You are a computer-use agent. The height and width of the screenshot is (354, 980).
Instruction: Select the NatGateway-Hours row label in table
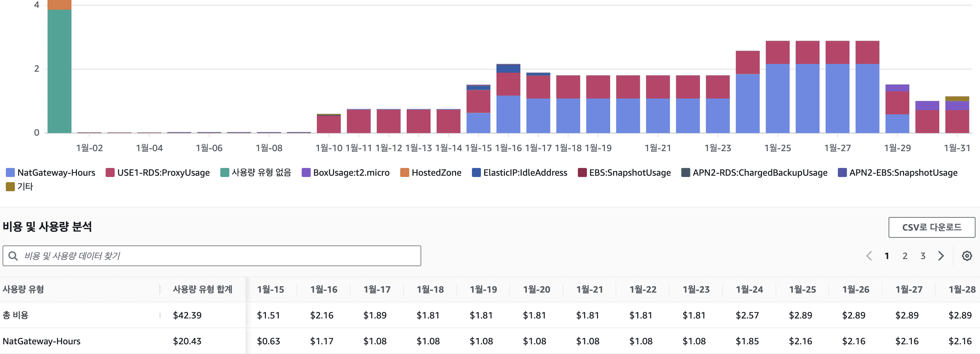(x=41, y=341)
